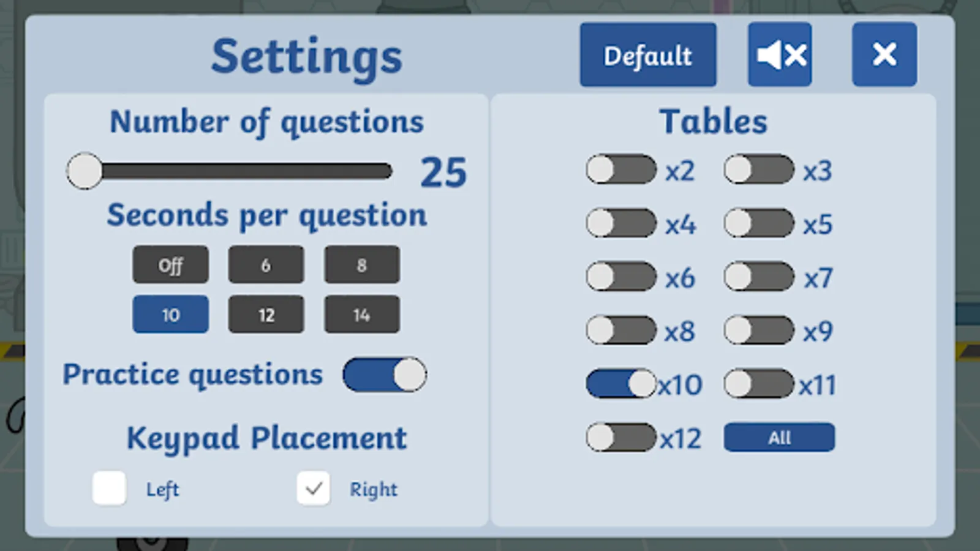
Task: Enable the x12 table switch
Action: 621,438
